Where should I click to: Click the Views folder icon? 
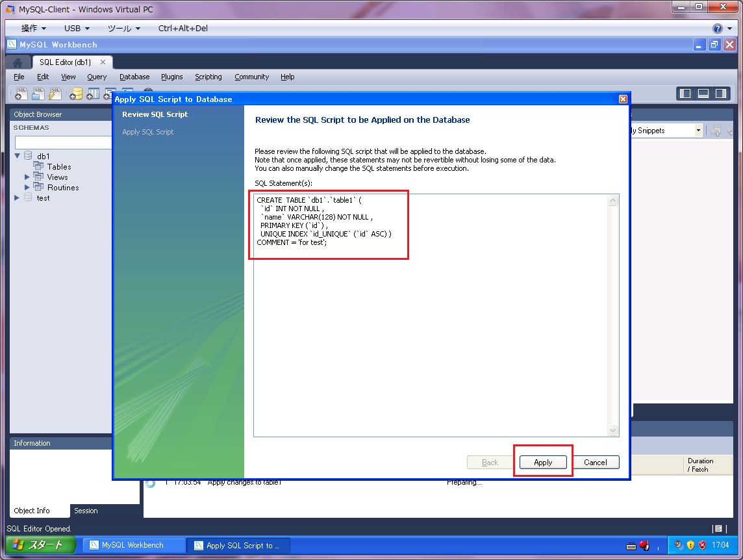(38, 177)
